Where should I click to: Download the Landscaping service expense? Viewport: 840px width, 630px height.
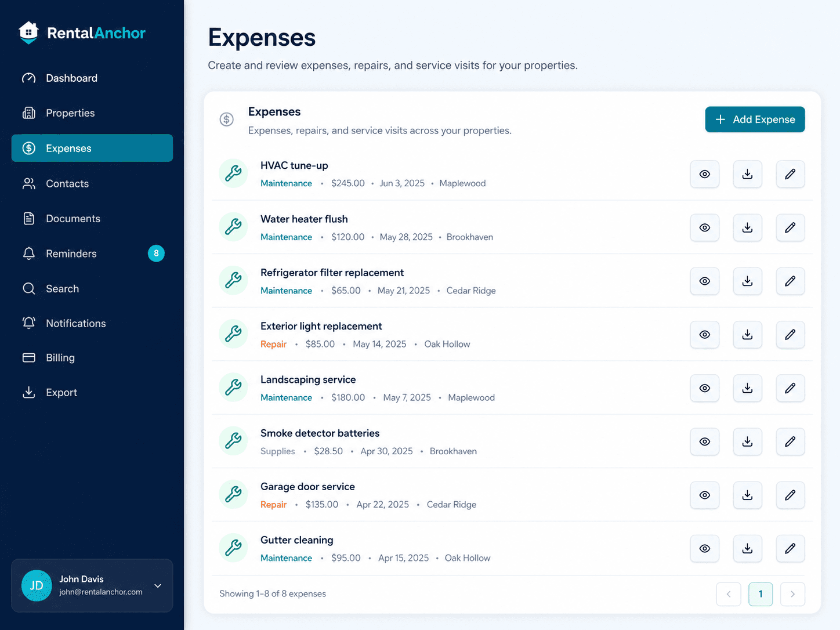747,388
